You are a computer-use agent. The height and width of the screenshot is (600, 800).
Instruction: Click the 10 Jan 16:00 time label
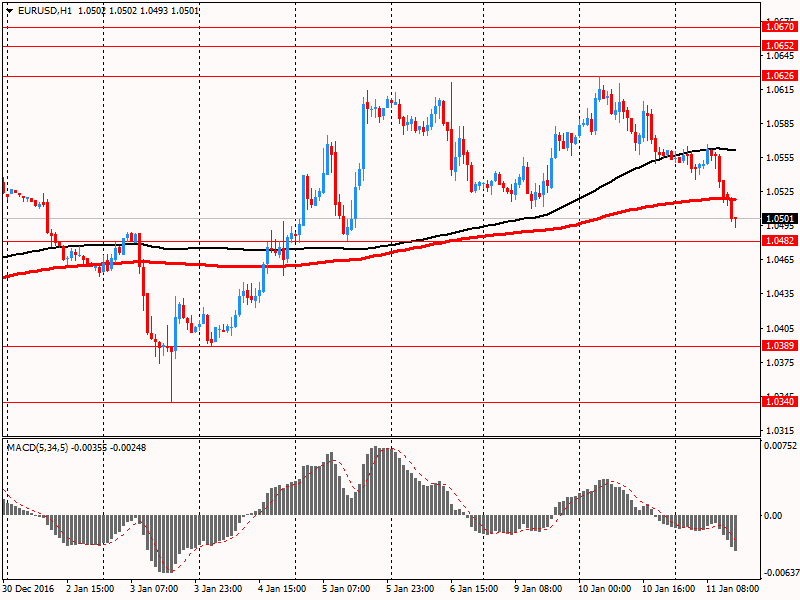(x=668, y=588)
